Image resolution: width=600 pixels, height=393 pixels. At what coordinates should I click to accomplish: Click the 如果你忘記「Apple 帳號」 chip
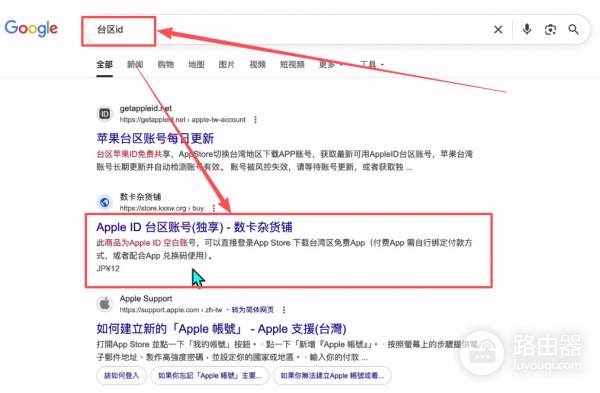210,376
